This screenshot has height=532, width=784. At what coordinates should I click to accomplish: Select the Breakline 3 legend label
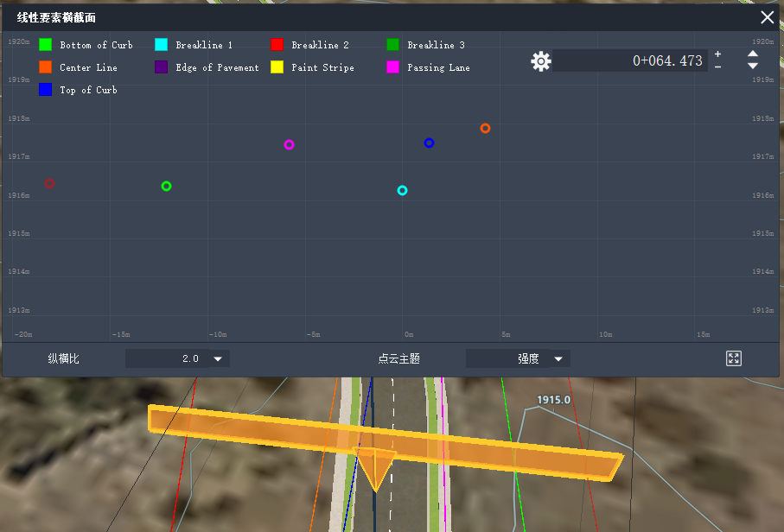[x=436, y=45]
